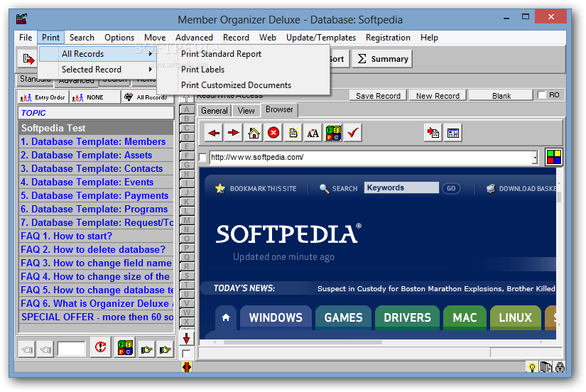
Task: Click the Summary button
Action: coord(382,59)
